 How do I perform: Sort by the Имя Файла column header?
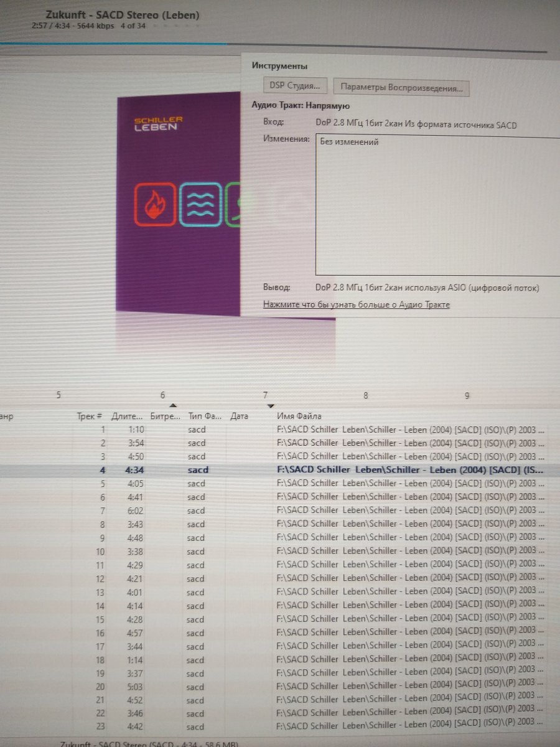299,416
